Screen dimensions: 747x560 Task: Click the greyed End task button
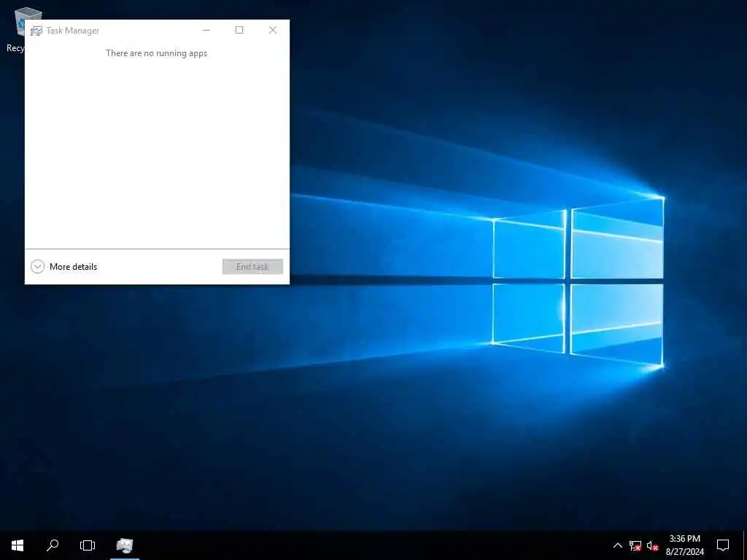click(252, 267)
